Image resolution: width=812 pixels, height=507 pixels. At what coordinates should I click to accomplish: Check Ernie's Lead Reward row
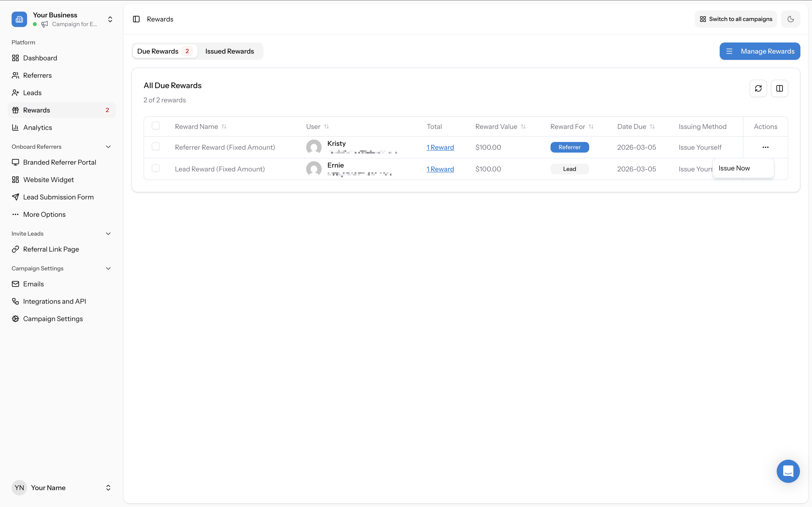click(x=156, y=168)
